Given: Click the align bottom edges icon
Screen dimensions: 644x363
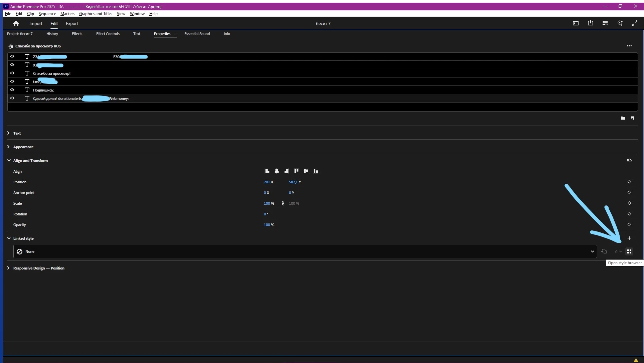Looking at the screenshot, I should 316,171.
